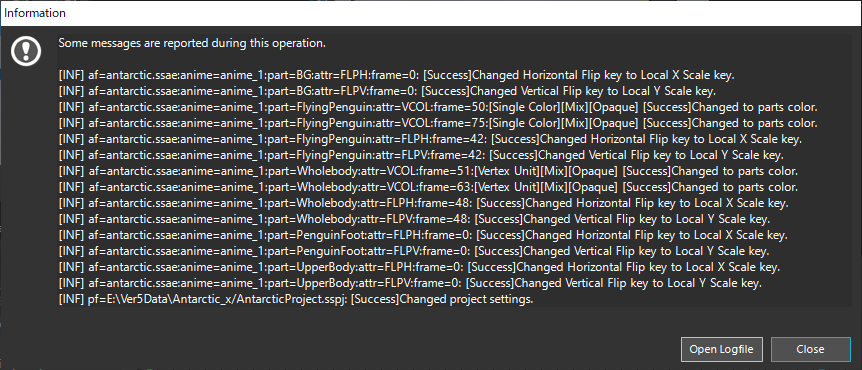Close the Information dialog via Close button

click(810, 349)
